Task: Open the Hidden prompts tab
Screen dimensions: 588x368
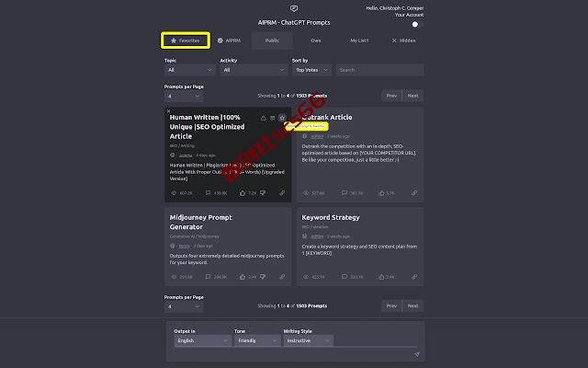Action: tap(403, 40)
